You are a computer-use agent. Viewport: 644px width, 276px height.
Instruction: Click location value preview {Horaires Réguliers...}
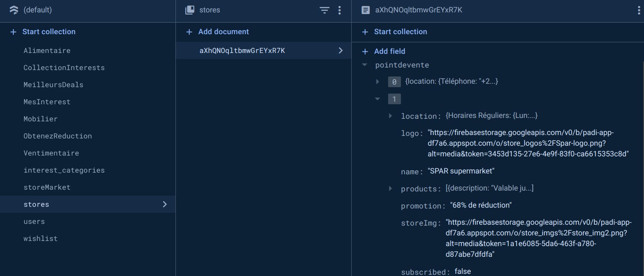click(x=492, y=115)
